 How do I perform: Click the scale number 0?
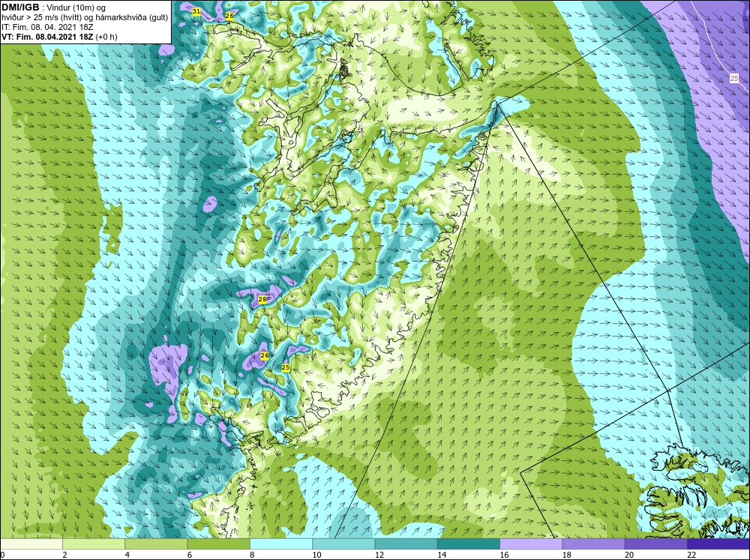coord(2,555)
